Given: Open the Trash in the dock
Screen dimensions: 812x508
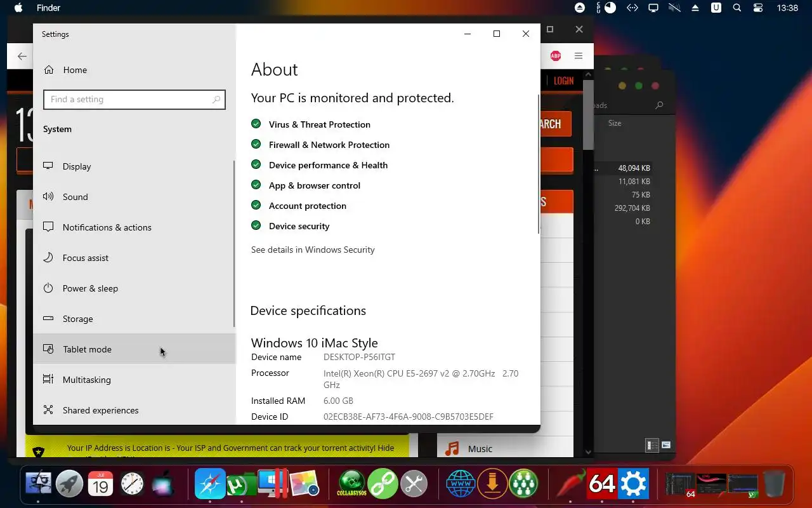Looking at the screenshot, I should (x=773, y=485).
